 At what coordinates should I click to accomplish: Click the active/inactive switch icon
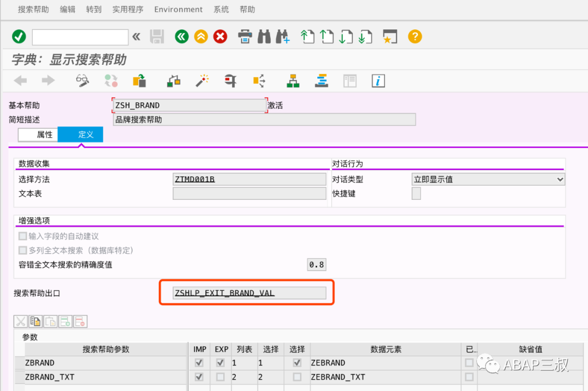point(111,80)
